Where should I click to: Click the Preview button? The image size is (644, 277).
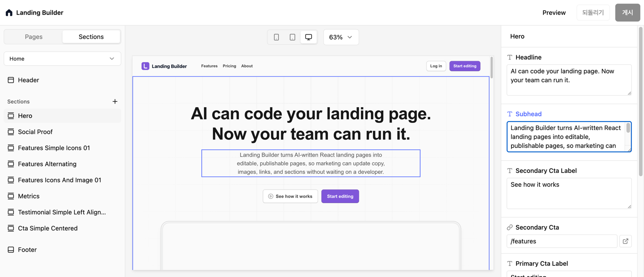pos(554,13)
